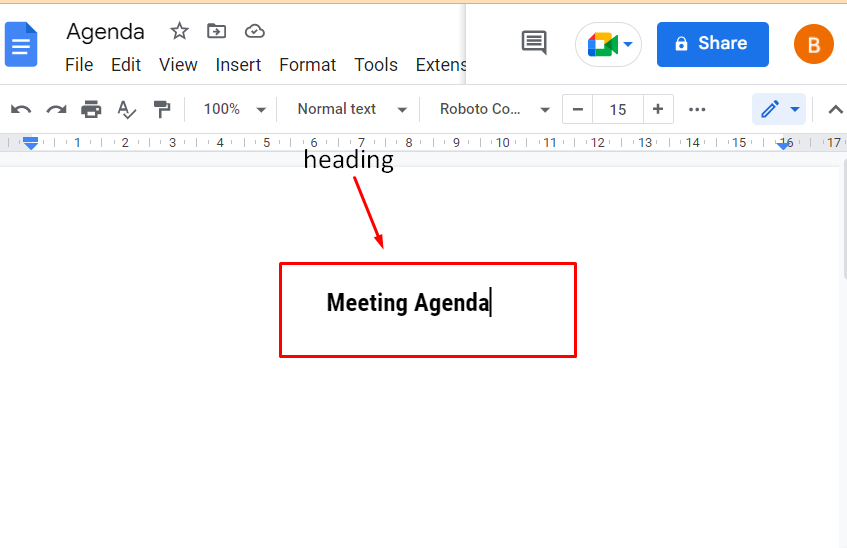Open the Format menu

(307, 65)
